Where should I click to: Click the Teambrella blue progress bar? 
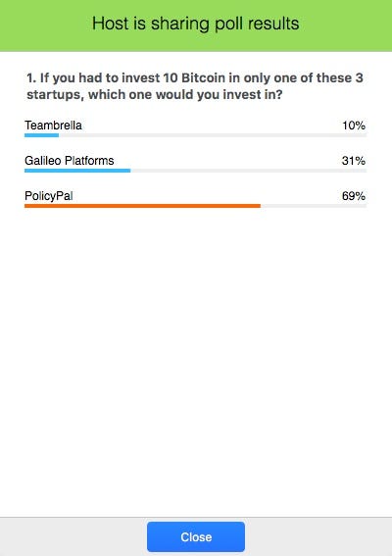(41, 135)
